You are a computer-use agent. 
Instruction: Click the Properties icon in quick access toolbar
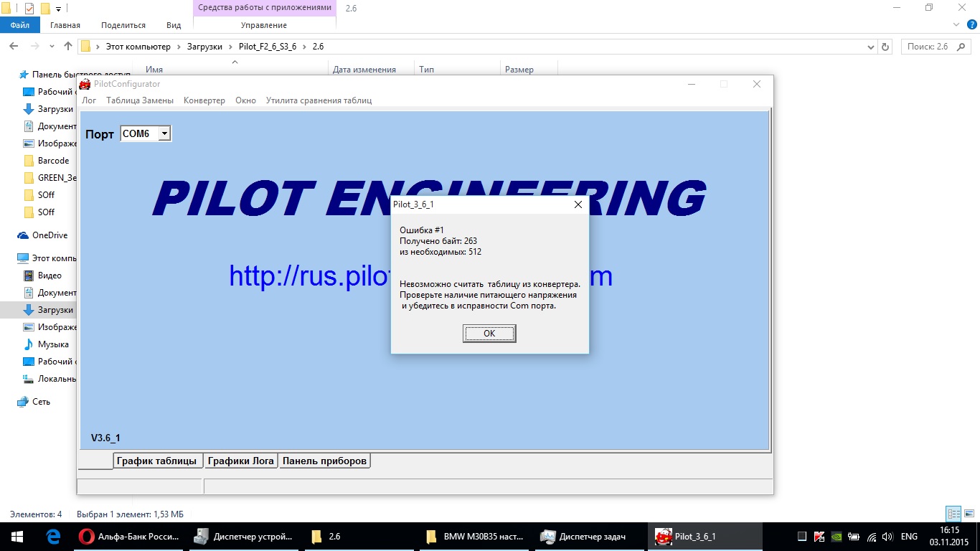click(29, 9)
